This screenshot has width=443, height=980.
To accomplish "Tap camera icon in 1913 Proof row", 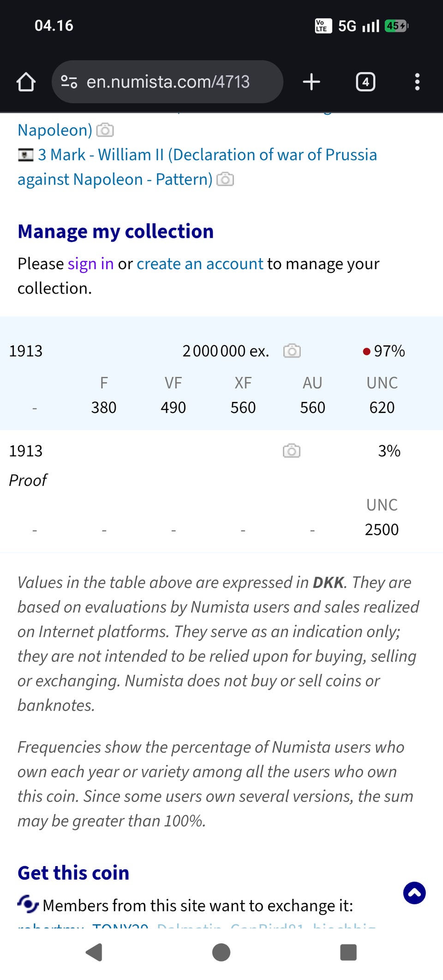I will pos(291,451).
